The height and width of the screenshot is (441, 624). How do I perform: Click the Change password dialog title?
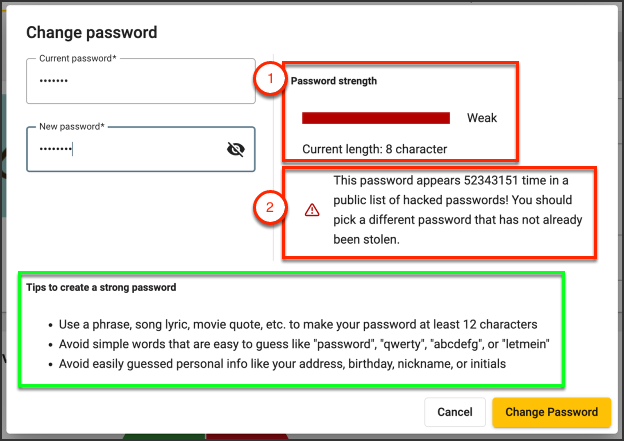pyautogui.click(x=92, y=32)
